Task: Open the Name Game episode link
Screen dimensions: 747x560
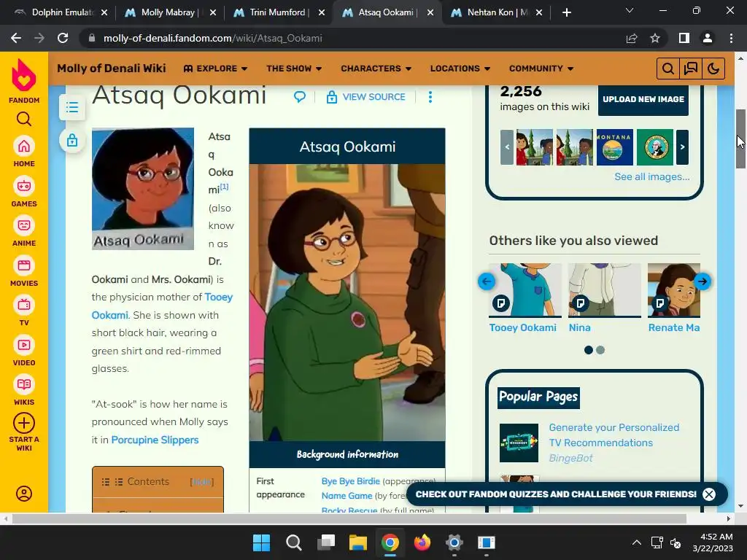Action: (347, 496)
